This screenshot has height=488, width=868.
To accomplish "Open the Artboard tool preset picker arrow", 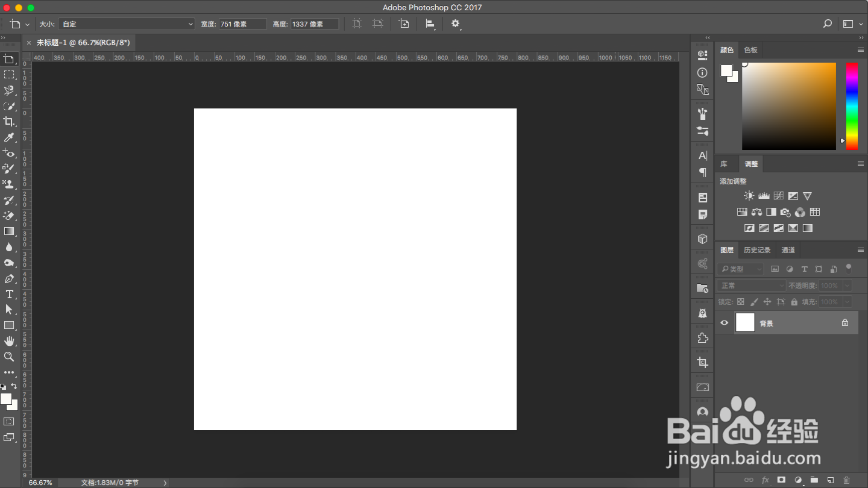I will tap(27, 25).
